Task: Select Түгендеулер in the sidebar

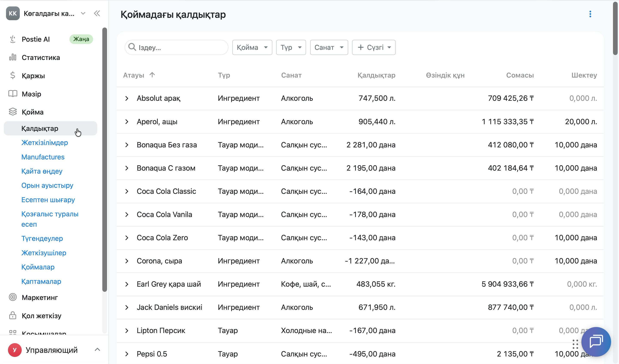Action: click(x=42, y=239)
